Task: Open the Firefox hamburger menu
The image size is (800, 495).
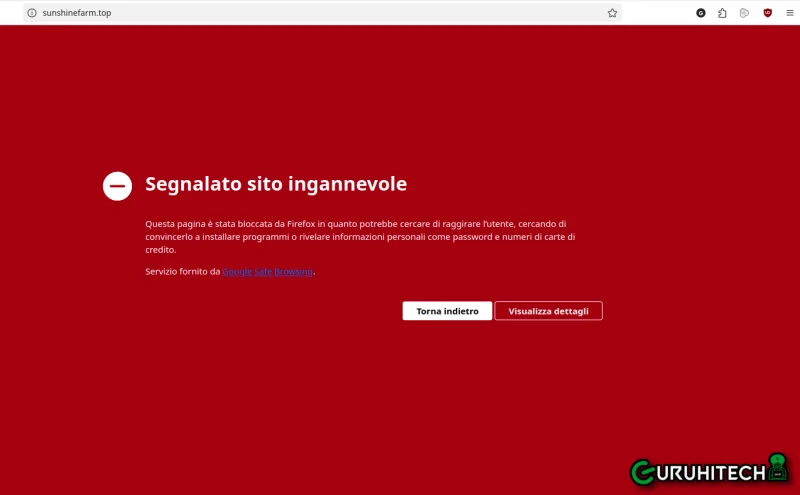Action: [790, 13]
